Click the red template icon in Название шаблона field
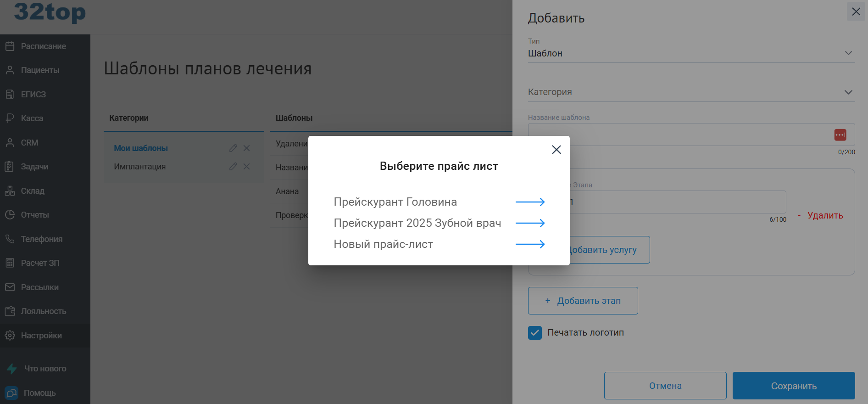Screen dimensions: 868x404 [841, 135]
